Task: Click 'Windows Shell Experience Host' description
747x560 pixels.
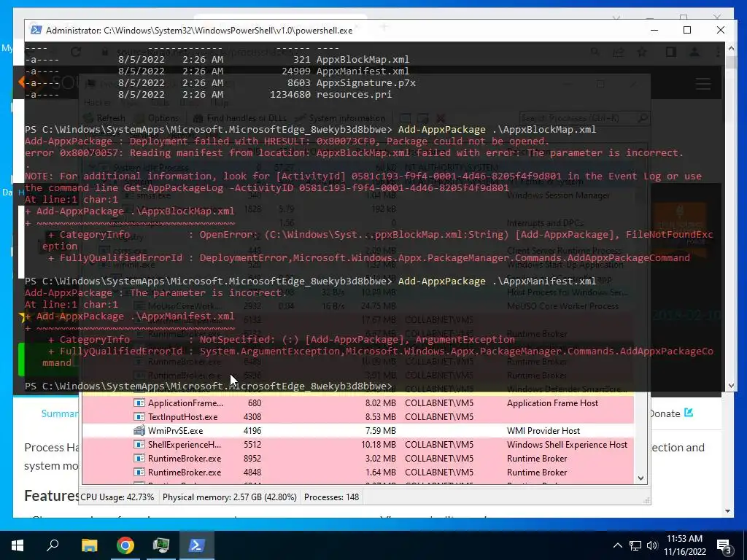Action: pyautogui.click(x=567, y=444)
